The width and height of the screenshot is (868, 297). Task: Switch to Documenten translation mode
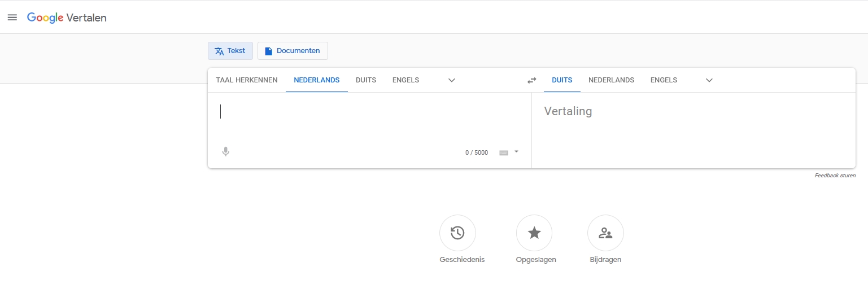(293, 51)
